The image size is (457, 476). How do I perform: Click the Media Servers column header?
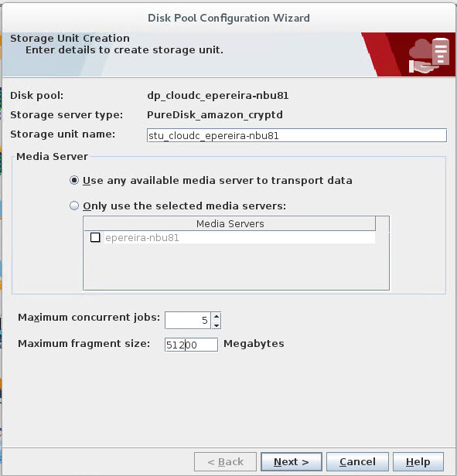230,224
